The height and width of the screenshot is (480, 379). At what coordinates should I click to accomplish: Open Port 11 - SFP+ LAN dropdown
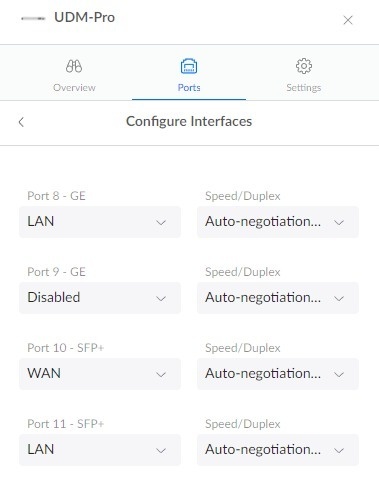100,450
